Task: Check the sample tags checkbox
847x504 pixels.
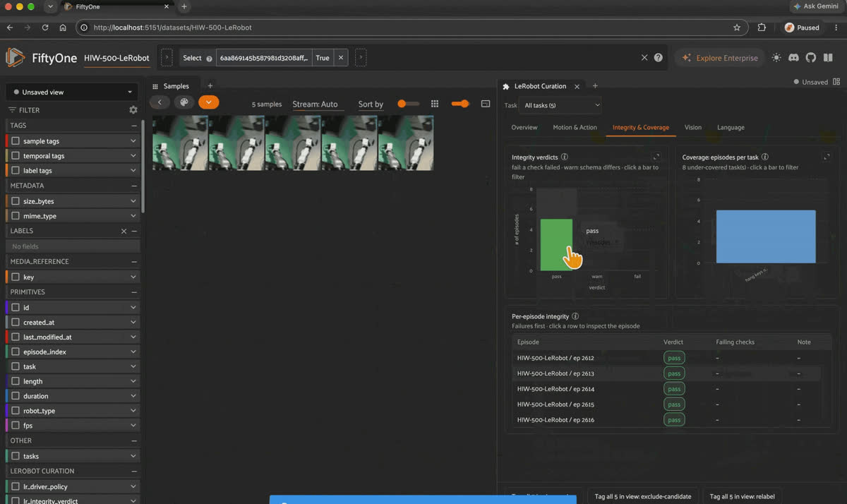Action: pyautogui.click(x=16, y=141)
